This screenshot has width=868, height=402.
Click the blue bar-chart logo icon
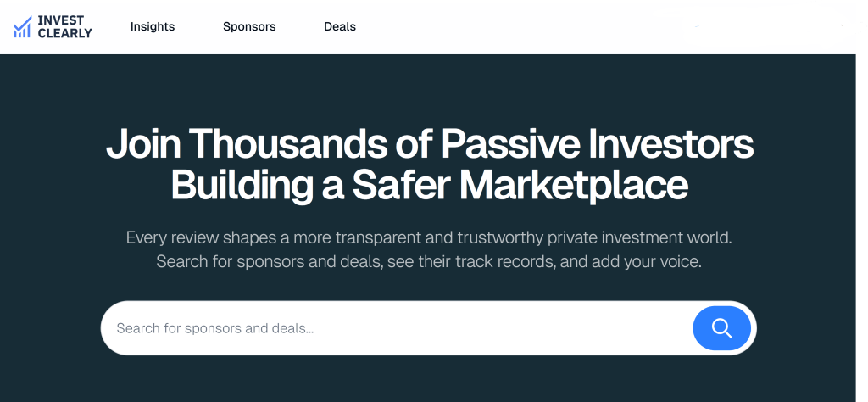click(x=22, y=26)
